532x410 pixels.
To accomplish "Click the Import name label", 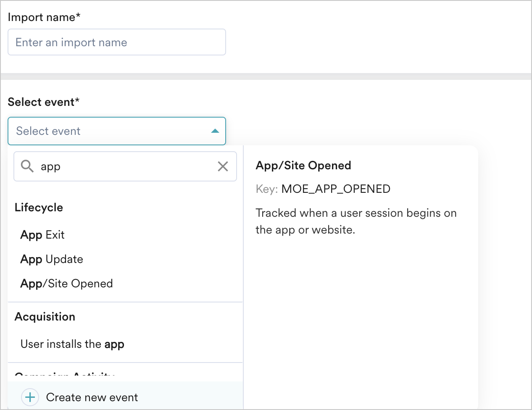I will tap(44, 17).
